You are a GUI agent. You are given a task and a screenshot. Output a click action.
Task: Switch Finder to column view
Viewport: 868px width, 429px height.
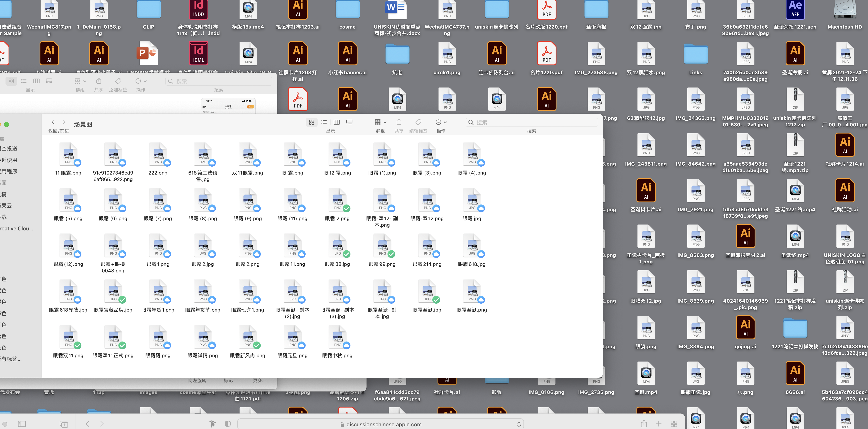[x=337, y=122]
